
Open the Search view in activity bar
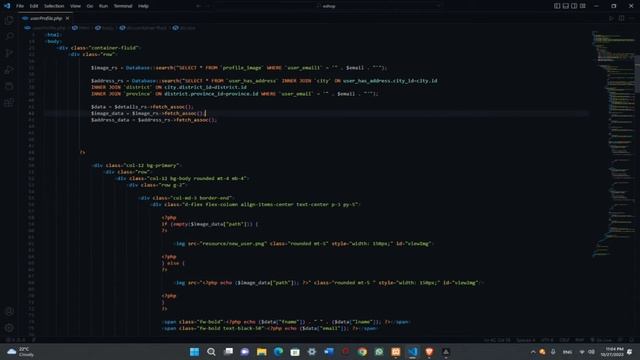tap(9, 36)
